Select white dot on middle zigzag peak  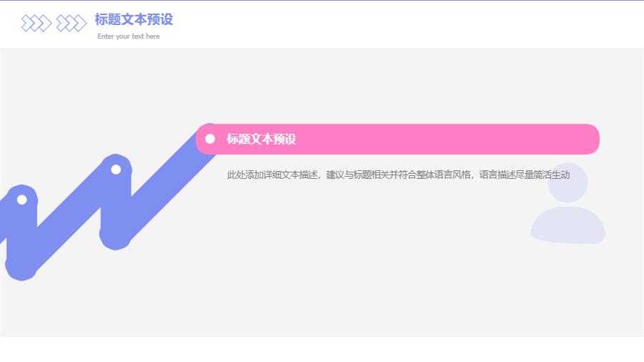tap(116, 170)
